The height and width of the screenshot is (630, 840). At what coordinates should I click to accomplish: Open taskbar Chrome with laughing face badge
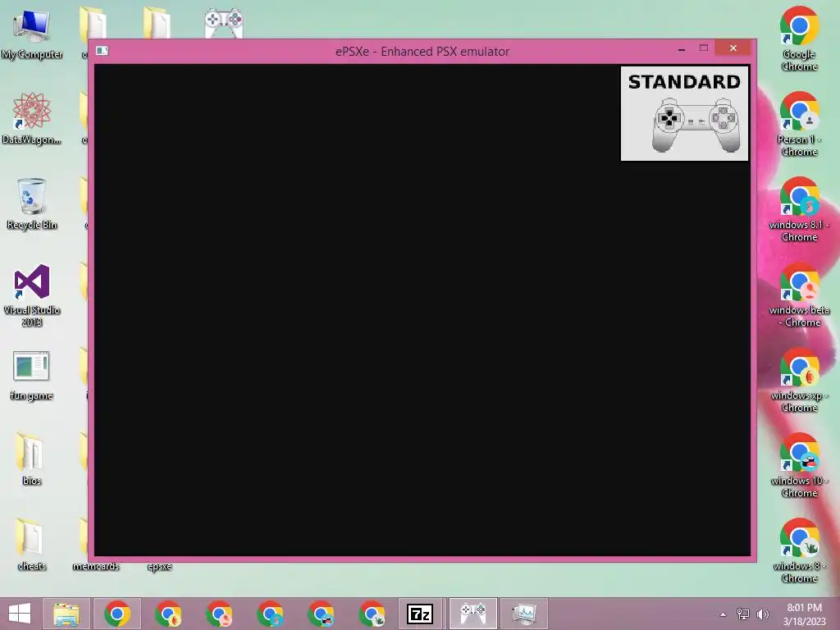[x=321, y=614]
